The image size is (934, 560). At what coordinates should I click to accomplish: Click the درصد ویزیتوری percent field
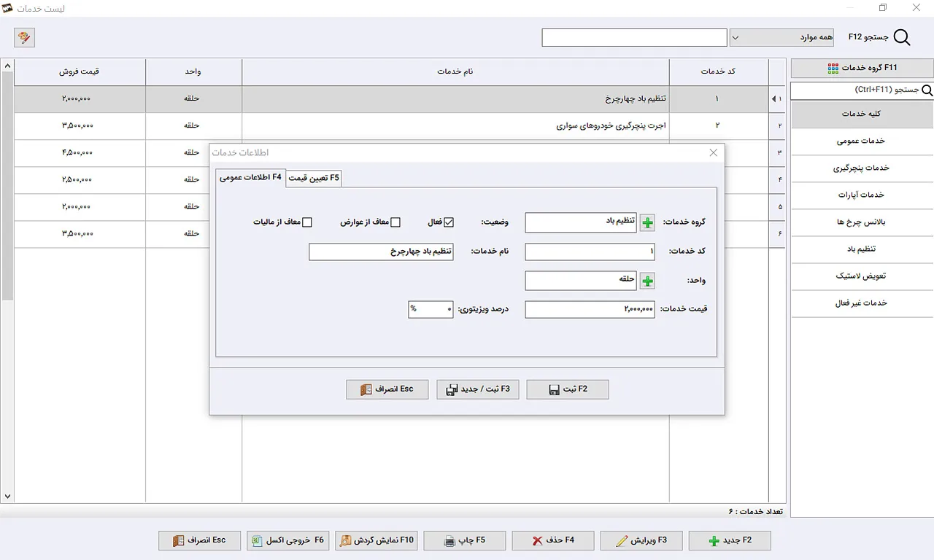point(431,309)
